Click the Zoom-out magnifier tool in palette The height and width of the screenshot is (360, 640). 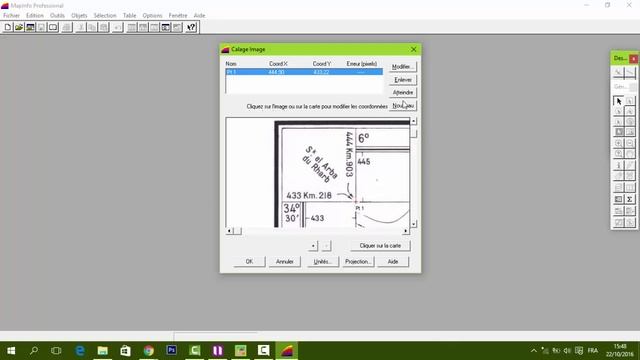click(x=630, y=143)
